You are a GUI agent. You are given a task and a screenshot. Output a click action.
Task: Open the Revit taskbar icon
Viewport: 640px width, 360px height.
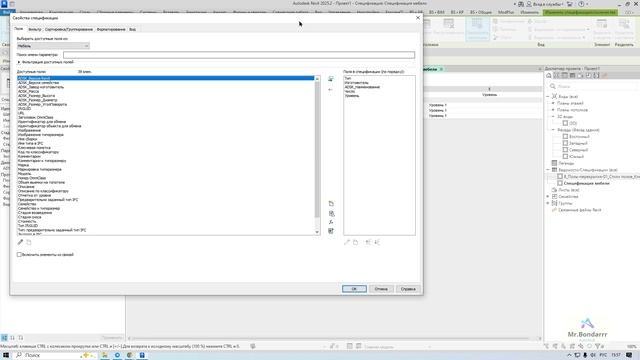pos(142,356)
